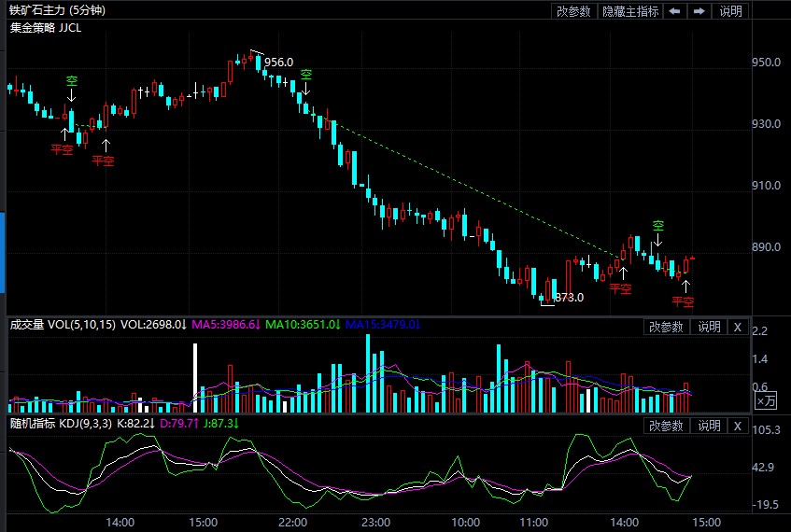This screenshot has width=791, height=532.
Task: Open 改参数 for the main chart
Action: pyautogui.click(x=573, y=11)
